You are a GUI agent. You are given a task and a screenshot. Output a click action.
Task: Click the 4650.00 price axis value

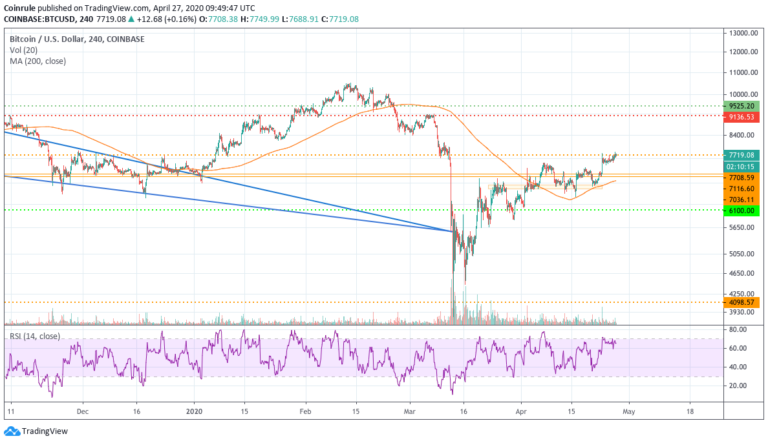[x=742, y=273]
